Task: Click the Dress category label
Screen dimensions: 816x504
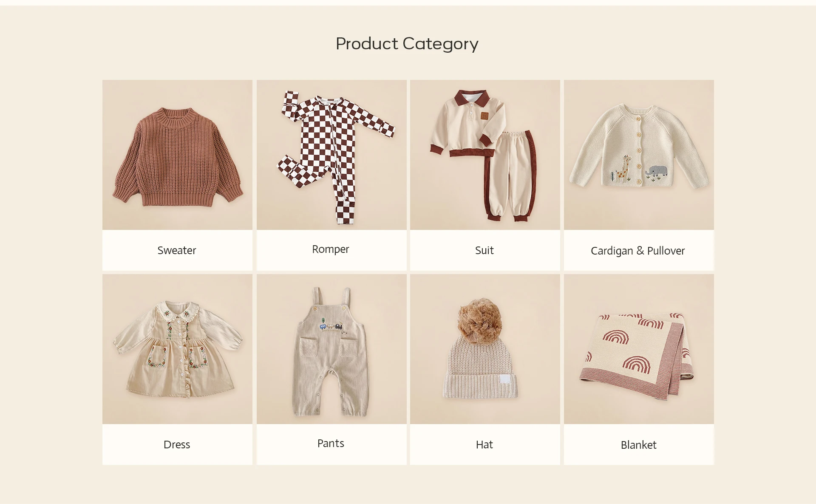Action: [x=177, y=445]
